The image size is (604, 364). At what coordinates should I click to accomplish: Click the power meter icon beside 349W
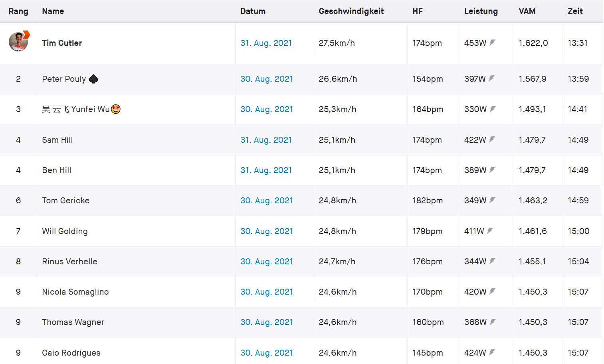pos(492,200)
